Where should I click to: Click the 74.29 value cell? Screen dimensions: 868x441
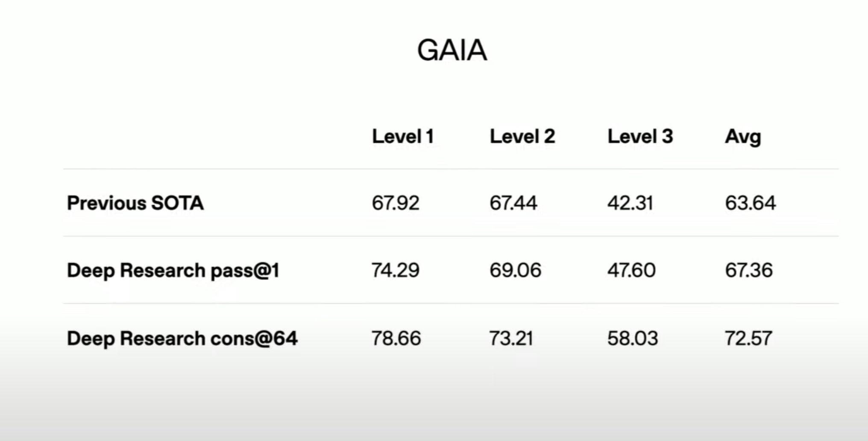pyautogui.click(x=395, y=270)
